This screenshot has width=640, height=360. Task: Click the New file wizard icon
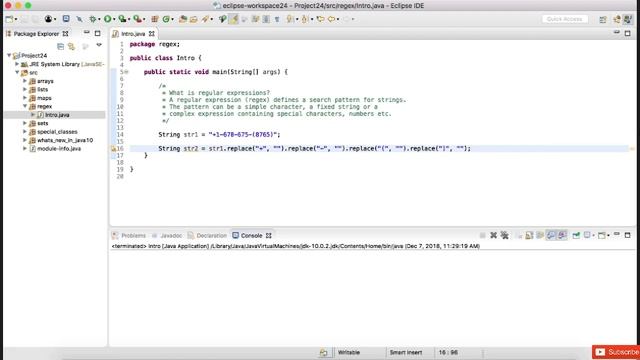coord(9,19)
